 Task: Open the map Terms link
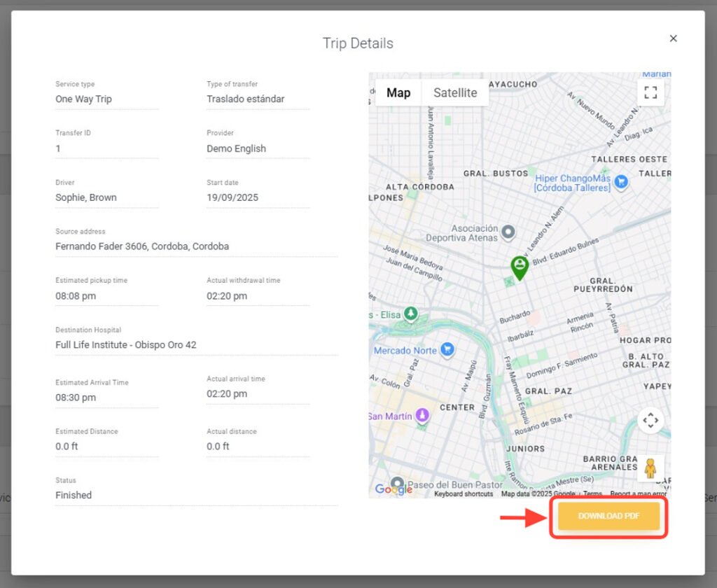point(592,494)
